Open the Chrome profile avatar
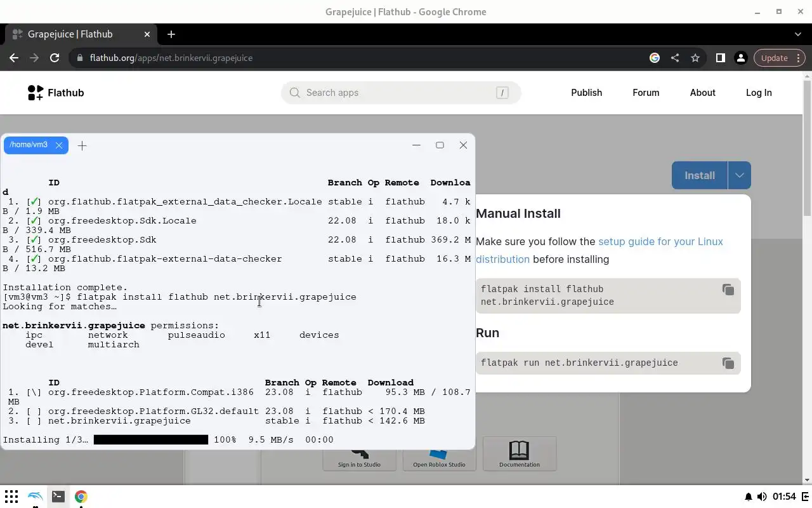This screenshot has height=508, width=812. point(740,58)
